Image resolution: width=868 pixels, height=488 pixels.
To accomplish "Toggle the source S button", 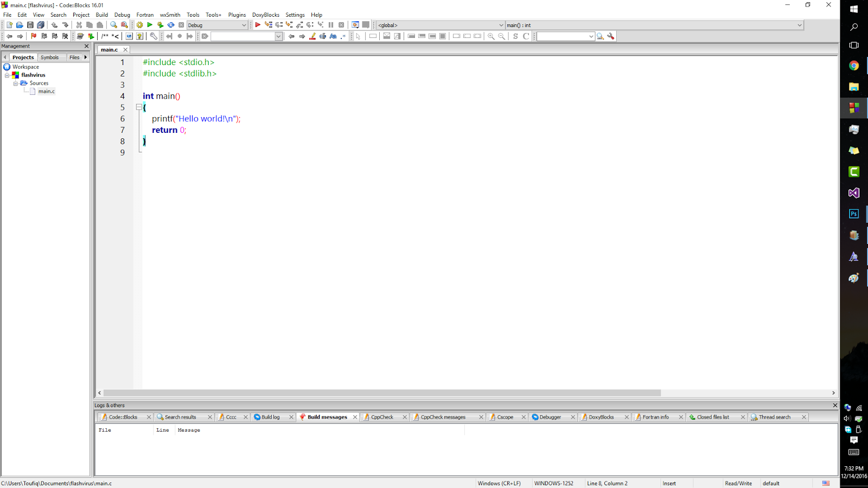I will (x=515, y=36).
